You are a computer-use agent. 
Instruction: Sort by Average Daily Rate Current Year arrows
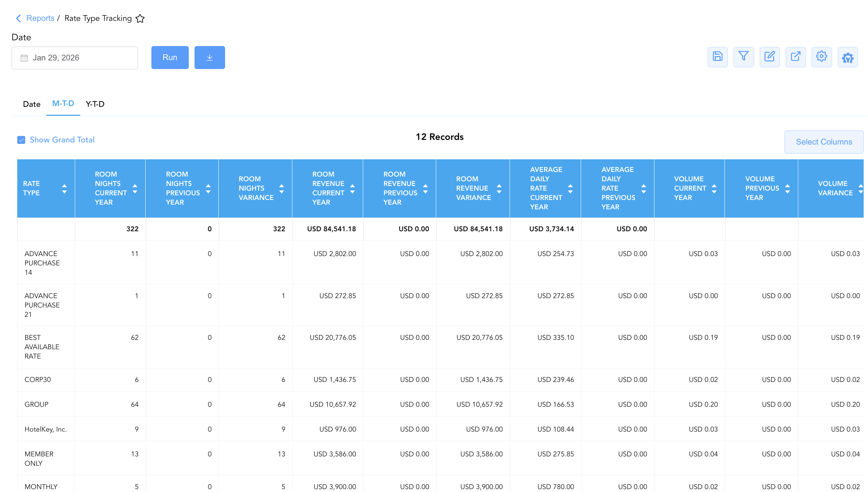click(570, 188)
